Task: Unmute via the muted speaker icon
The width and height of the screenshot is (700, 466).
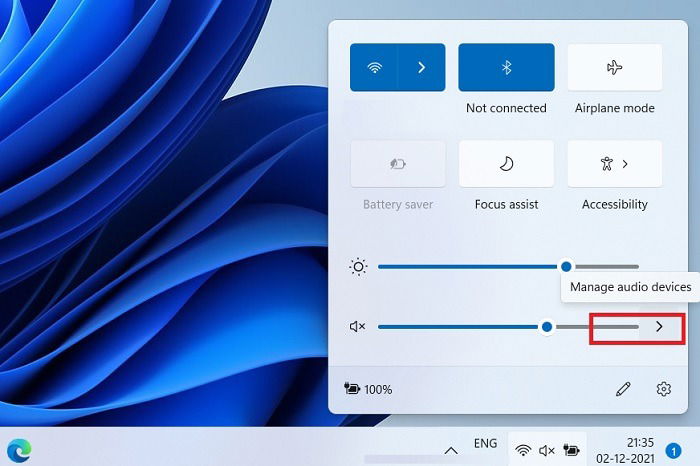Action: [x=357, y=327]
